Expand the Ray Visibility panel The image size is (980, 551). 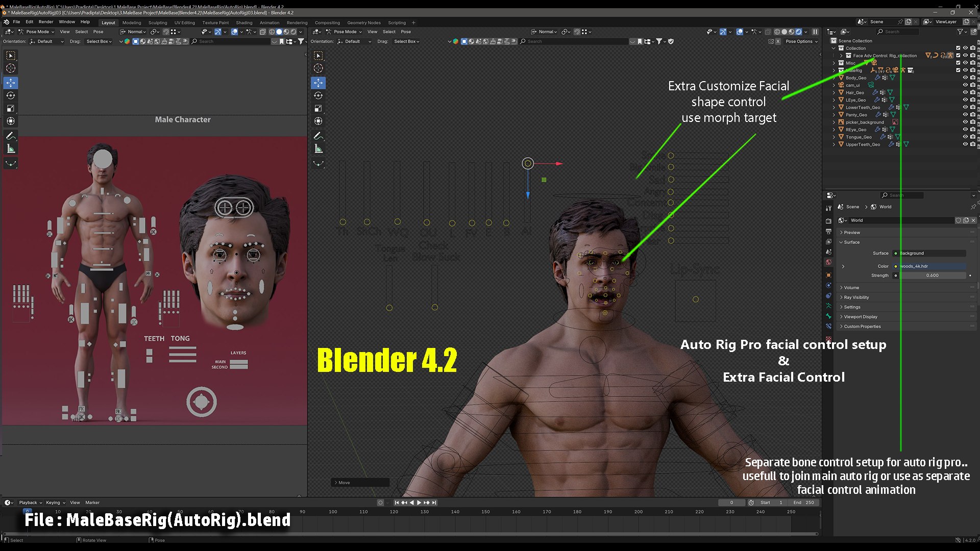(x=906, y=297)
